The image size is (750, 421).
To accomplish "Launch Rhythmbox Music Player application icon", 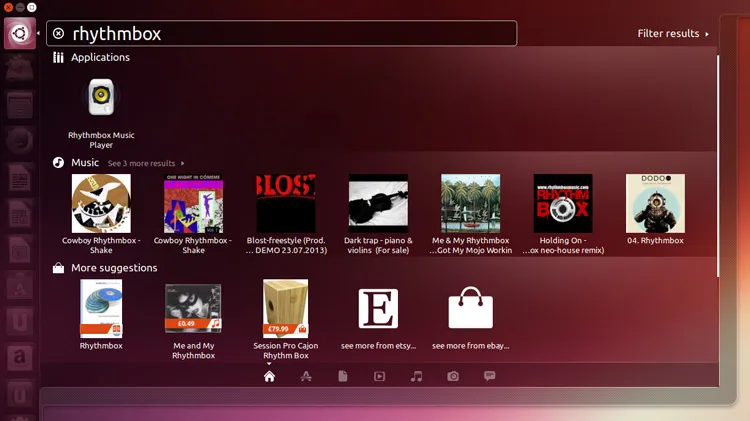I will 101,99.
